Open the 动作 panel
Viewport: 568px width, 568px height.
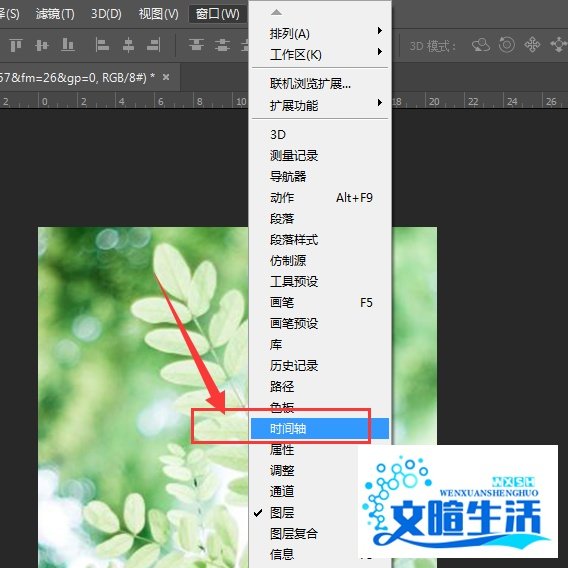(320, 198)
